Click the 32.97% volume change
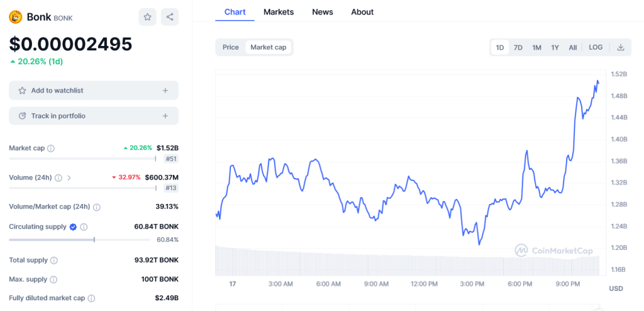The width and height of the screenshot is (644, 311). pos(126,178)
